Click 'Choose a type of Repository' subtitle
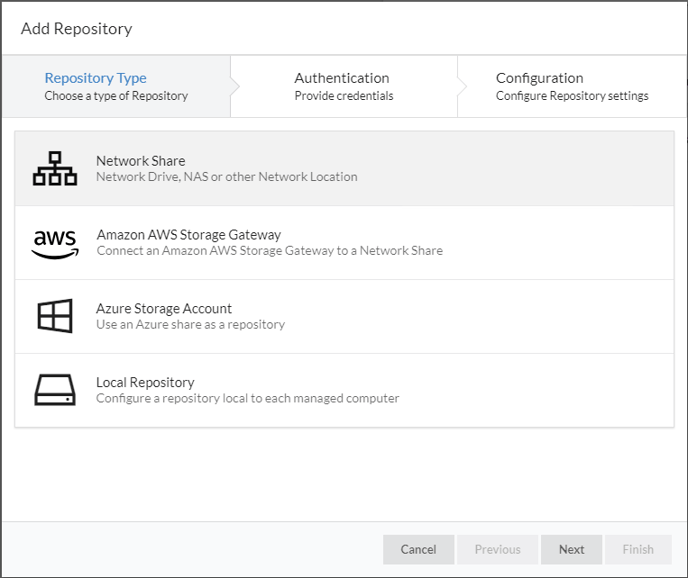Image resolution: width=688 pixels, height=578 pixels. (116, 96)
